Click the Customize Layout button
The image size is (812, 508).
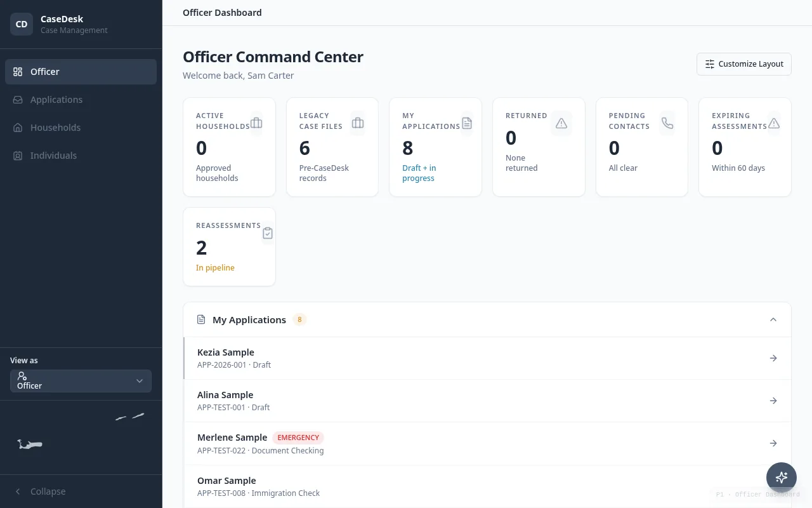pos(744,64)
